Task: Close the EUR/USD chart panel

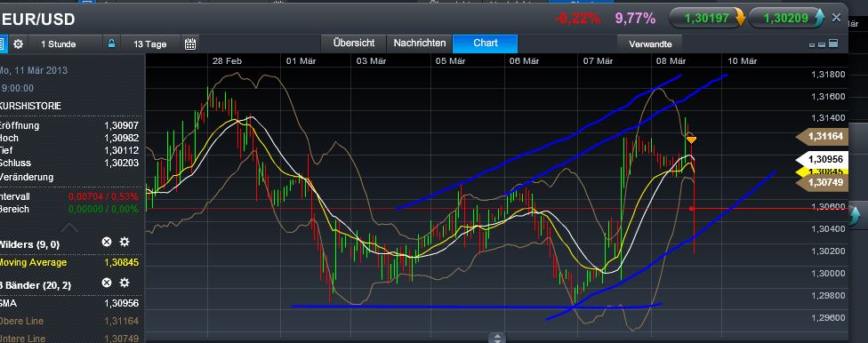Action: pyautogui.click(x=837, y=19)
